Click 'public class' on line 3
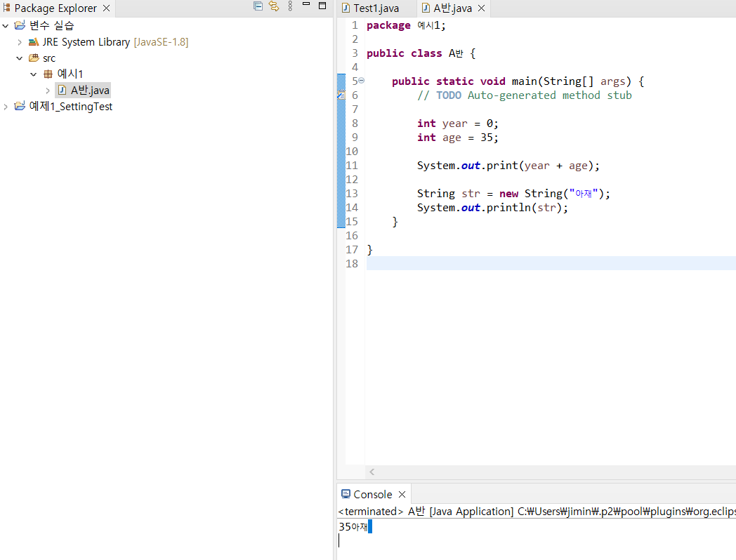Image resolution: width=736 pixels, height=560 pixels. (404, 53)
